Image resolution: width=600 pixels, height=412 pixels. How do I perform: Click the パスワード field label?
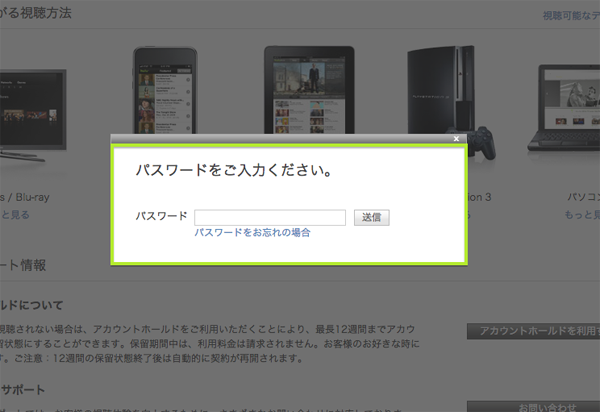(x=161, y=217)
